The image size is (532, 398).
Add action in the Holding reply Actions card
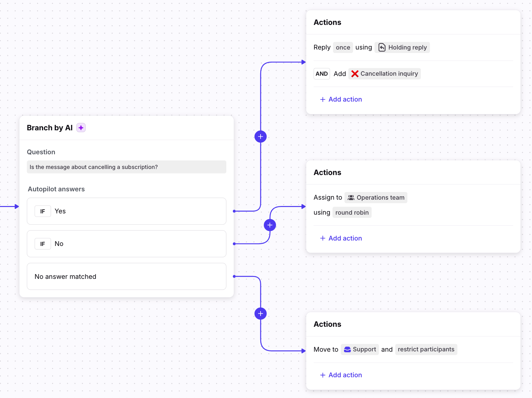coord(341,99)
